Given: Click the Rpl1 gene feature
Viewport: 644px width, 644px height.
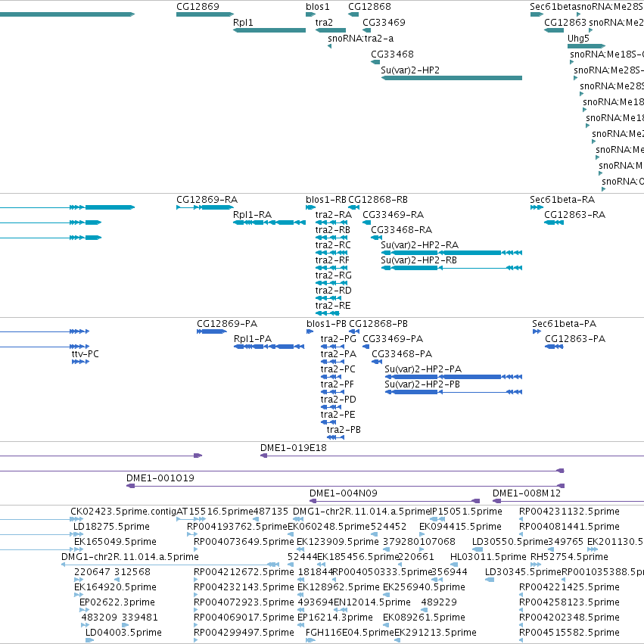Looking at the screenshot, I should [269, 30].
